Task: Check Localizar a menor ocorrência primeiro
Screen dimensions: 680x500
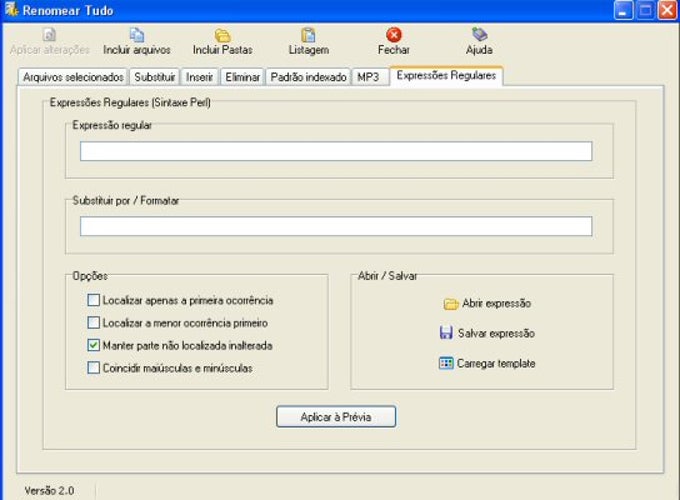Action: (94, 323)
